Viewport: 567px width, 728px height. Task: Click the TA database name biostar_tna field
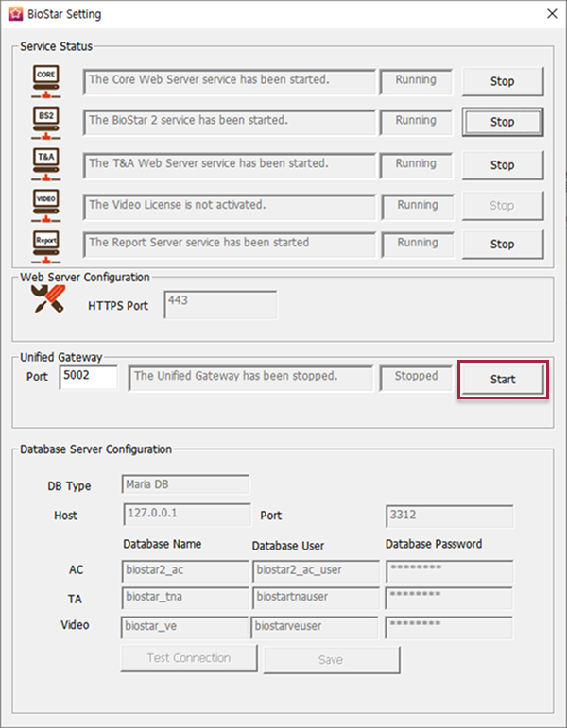[x=185, y=598]
